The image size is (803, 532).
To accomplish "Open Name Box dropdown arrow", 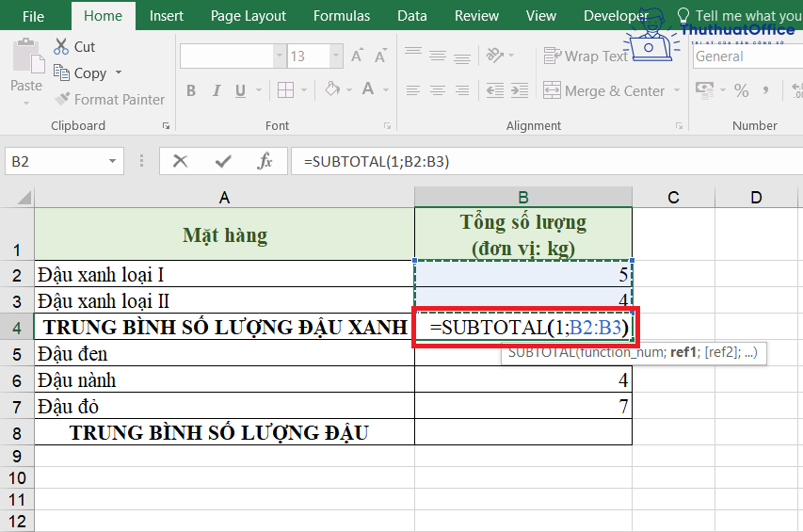I will [x=112, y=161].
